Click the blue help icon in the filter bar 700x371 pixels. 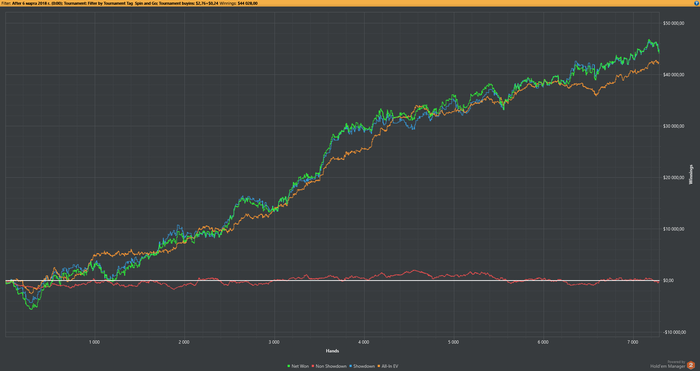pos(697,3)
